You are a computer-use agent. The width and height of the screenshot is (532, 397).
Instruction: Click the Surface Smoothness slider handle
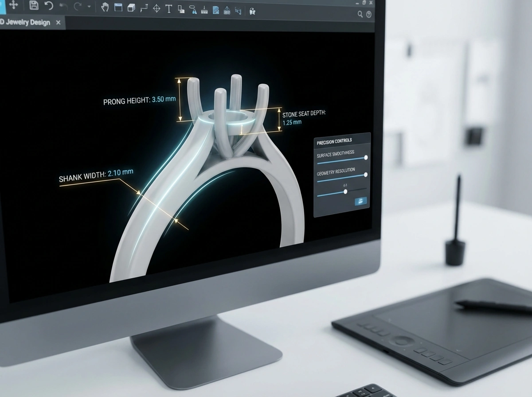pyautogui.click(x=366, y=157)
